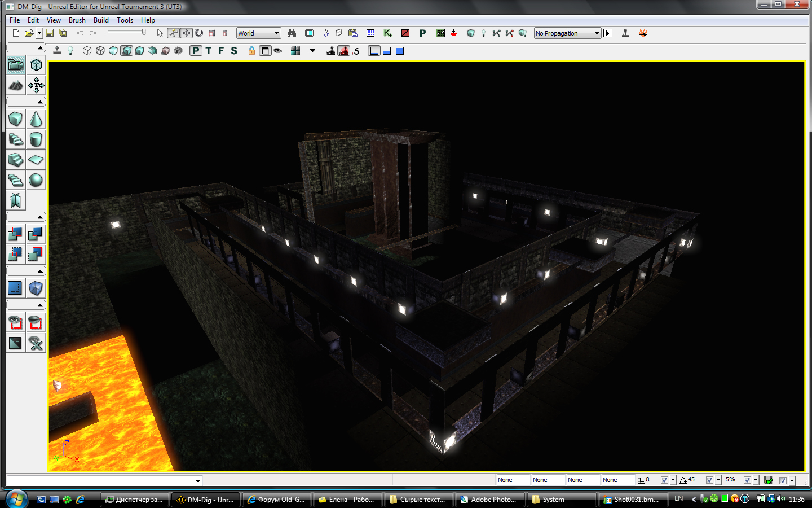Screen dimensions: 812x508
Task: Select the arrow pointer tool
Action: coord(160,33)
